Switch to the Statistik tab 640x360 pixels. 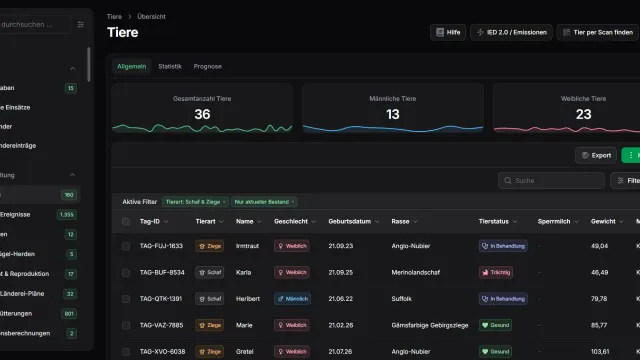click(170, 67)
